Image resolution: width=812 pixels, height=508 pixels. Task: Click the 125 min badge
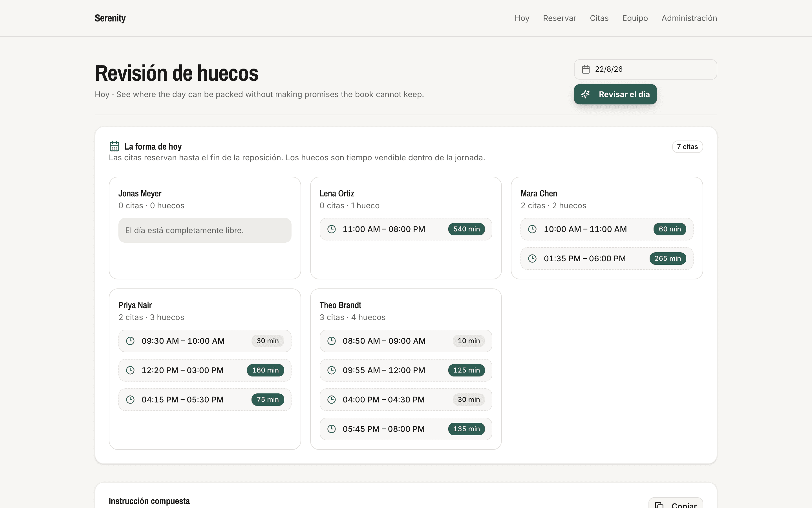pos(466,370)
